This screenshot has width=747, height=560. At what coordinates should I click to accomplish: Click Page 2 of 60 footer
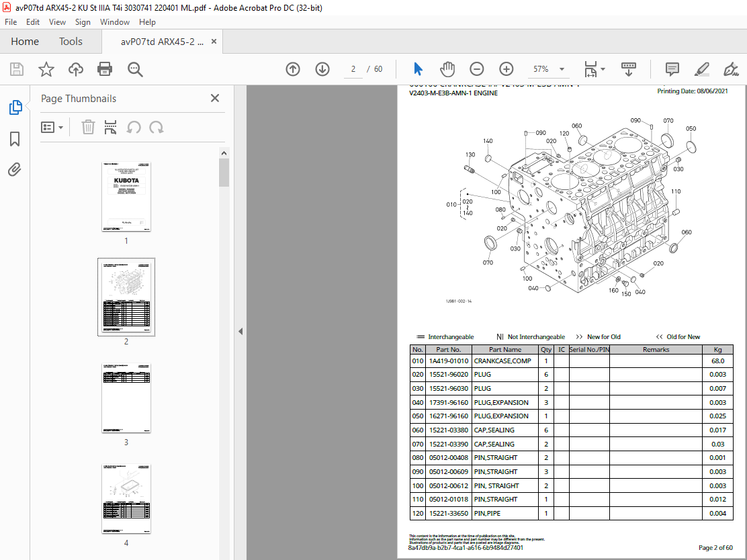715,548
